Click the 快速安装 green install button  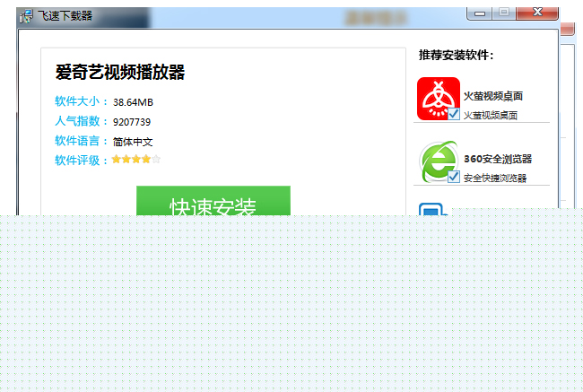(x=213, y=200)
